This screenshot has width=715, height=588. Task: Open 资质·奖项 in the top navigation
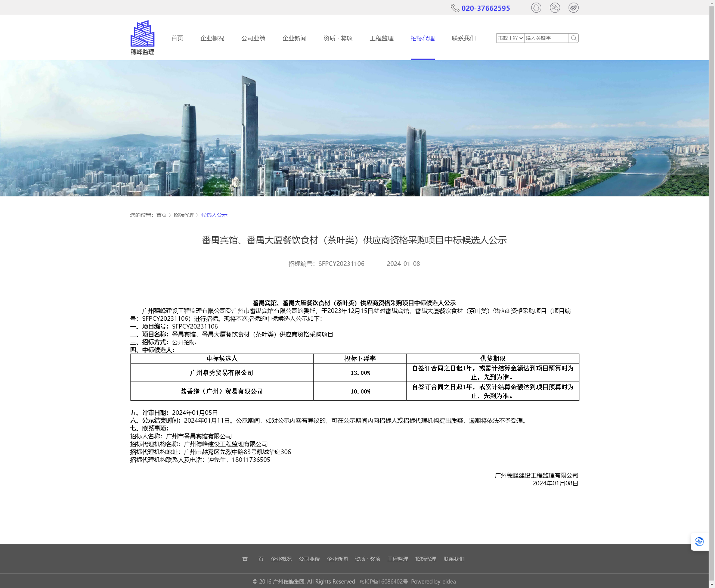tap(338, 38)
